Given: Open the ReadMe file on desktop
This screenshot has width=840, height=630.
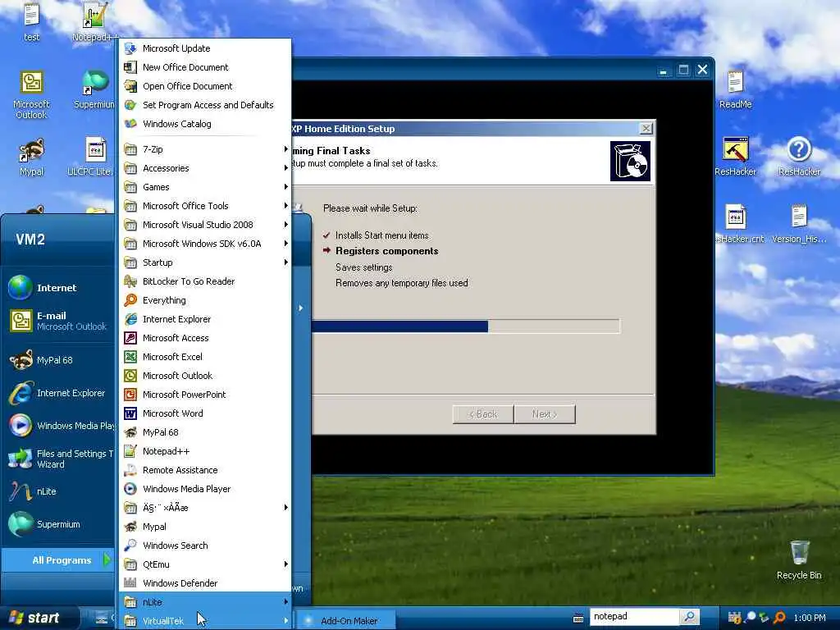Looking at the screenshot, I should click(x=735, y=89).
